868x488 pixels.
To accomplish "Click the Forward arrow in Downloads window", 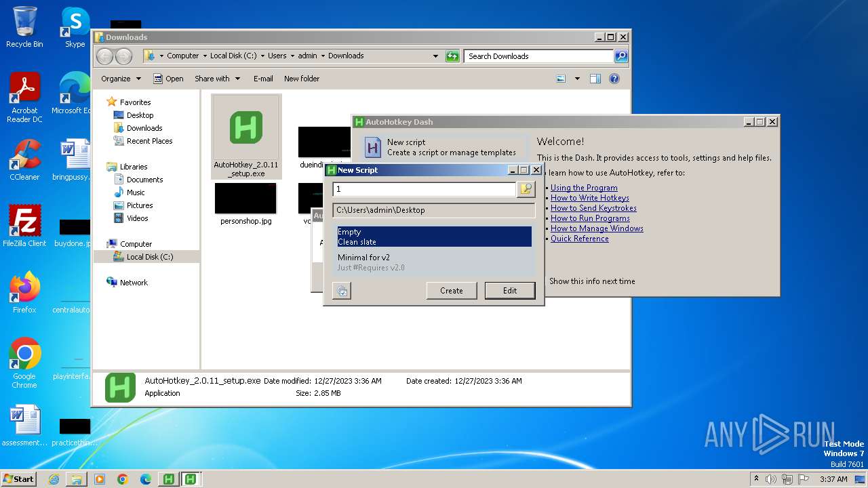I will point(123,56).
